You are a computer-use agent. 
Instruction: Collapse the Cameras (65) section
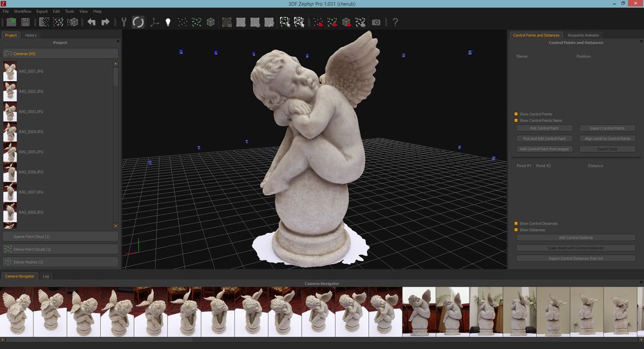click(61, 54)
